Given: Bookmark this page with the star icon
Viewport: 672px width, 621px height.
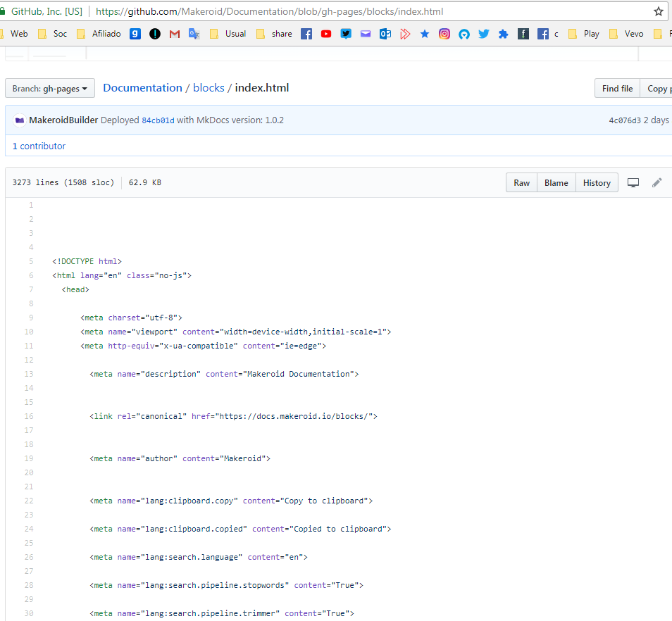Looking at the screenshot, I should tap(659, 11).
